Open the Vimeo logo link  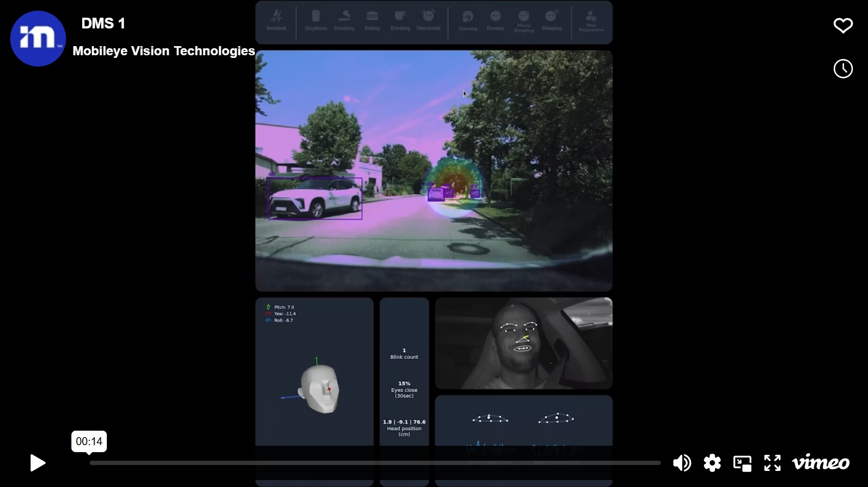pyautogui.click(x=820, y=462)
